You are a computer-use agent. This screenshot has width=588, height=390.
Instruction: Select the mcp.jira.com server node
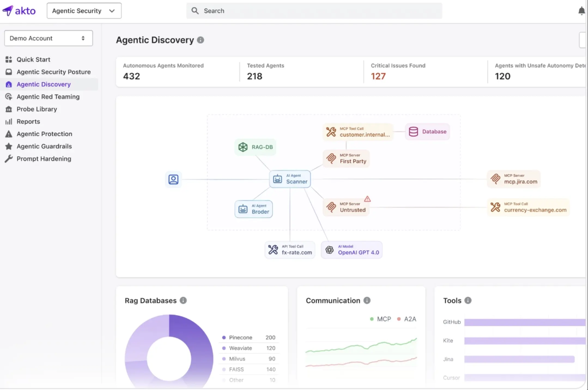click(514, 179)
